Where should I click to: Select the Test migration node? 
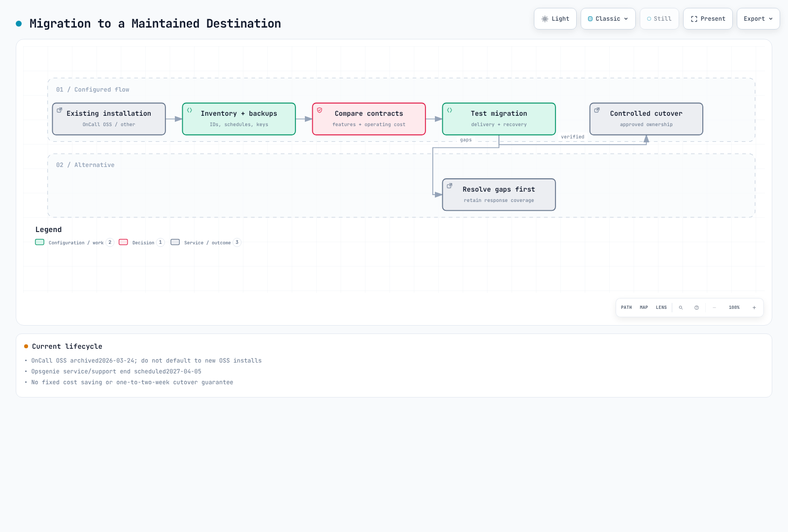pyautogui.click(x=499, y=119)
